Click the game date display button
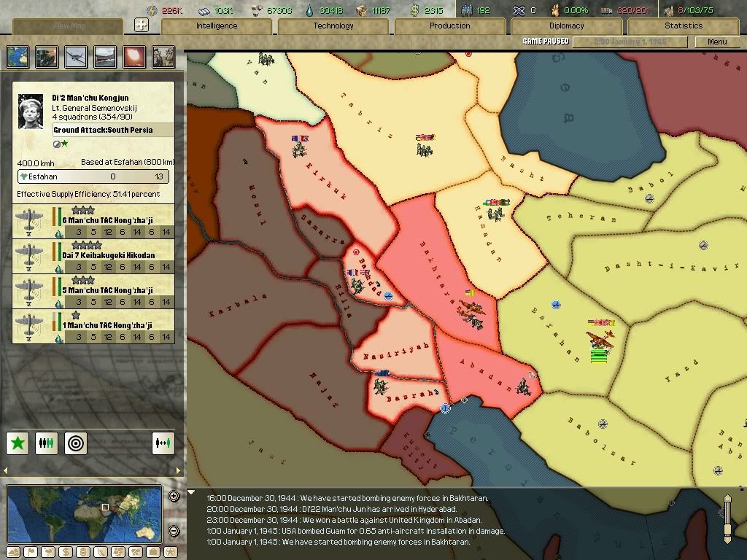Image resolution: width=747 pixels, height=560 pixels. (630, 42)
